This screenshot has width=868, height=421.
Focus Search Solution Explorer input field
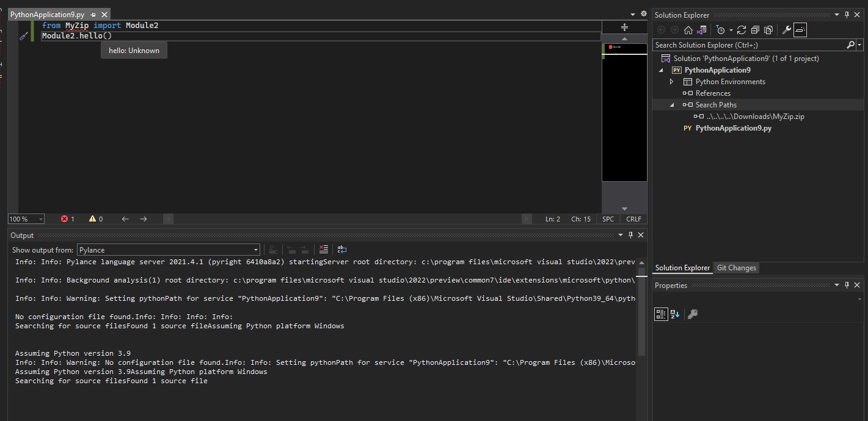[749, 45]
